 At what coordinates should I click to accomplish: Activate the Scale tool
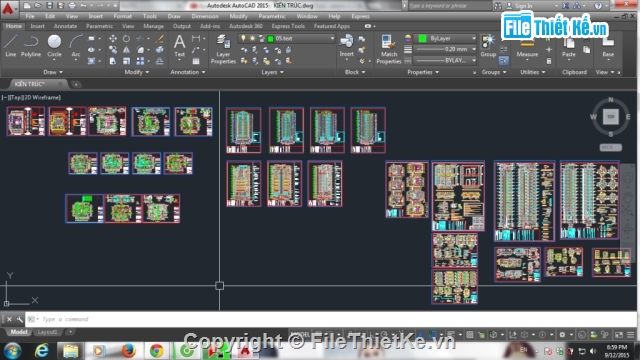point(127,61)
